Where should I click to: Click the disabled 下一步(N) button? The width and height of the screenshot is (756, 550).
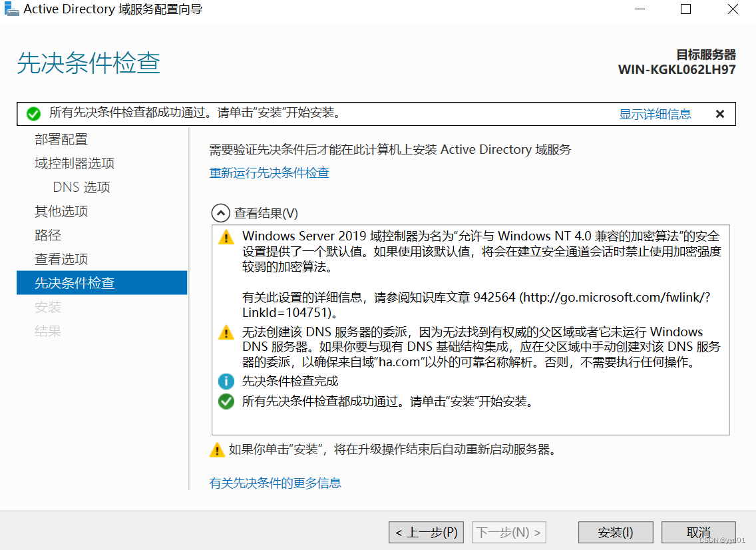[509, 532]
